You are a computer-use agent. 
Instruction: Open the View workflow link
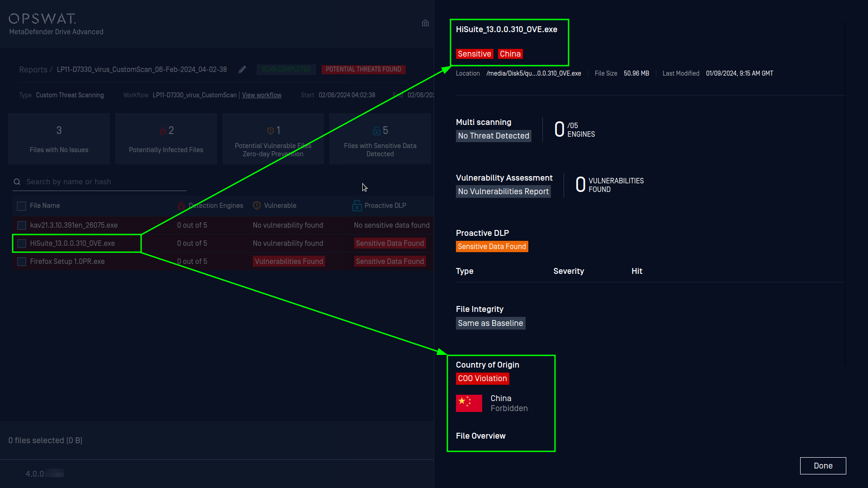(x=261, y=95)
